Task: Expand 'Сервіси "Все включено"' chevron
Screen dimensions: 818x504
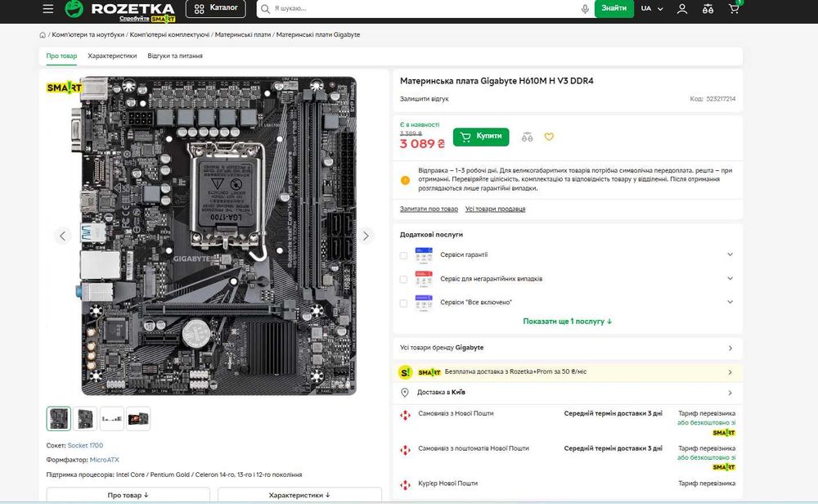Action: (x=730, y=302)
